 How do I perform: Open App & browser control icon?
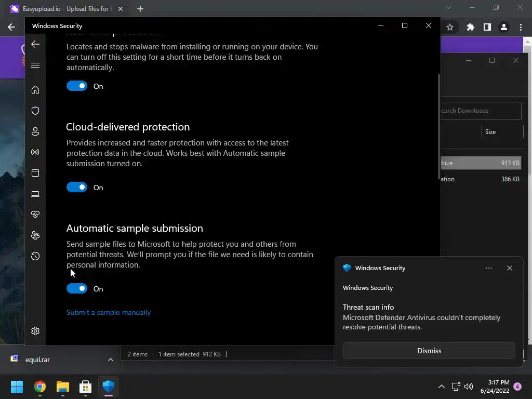[x=35, y=173]
